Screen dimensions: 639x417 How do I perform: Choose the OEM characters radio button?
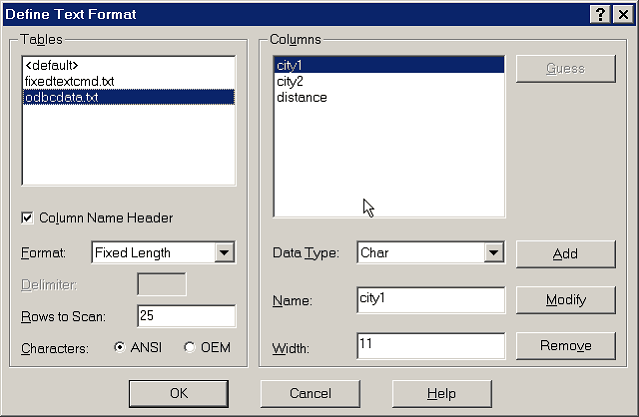coord(189,348)
